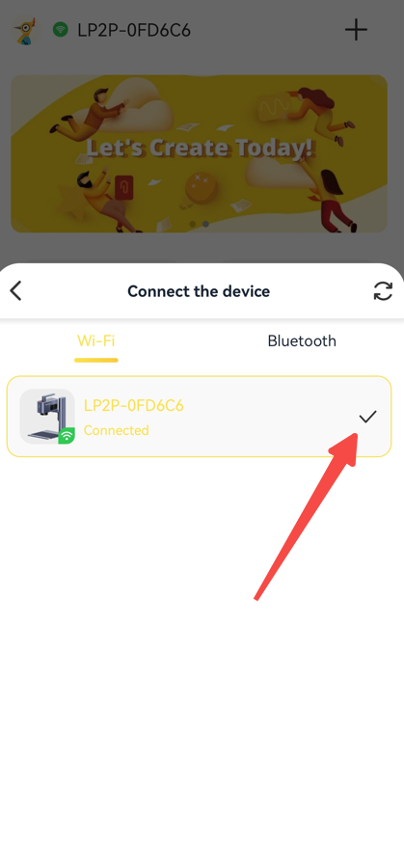Screen dimensions: 404x868
Task: Refresh the device list
Action: (383, 290)
